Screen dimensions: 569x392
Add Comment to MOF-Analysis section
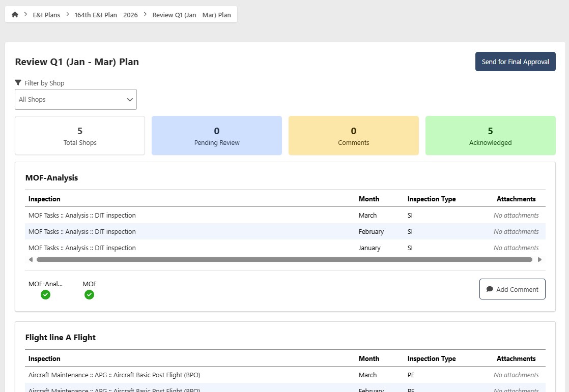512,289
